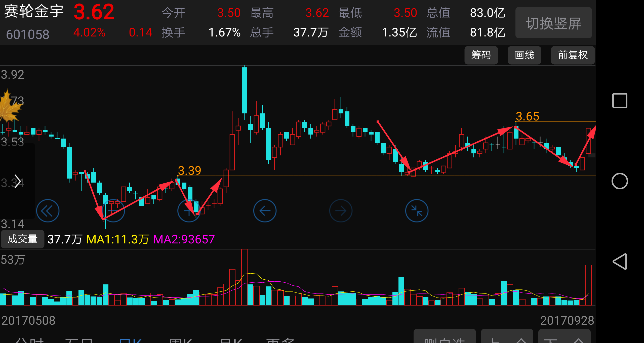Viewport: 644px width, 343px height.
Task: Tap the double-left rewind circle icon
Action: 48,211
